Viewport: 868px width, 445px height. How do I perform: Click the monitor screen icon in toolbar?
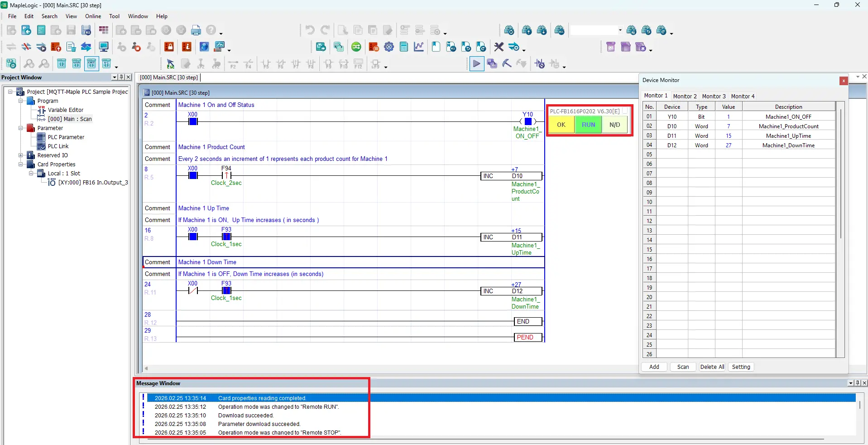[x=104, y=47]
